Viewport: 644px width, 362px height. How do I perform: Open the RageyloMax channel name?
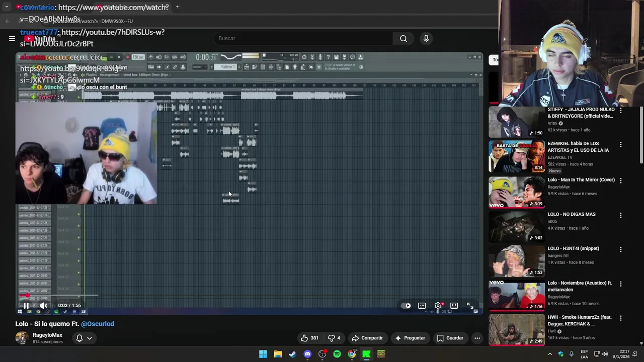point(47,335)
